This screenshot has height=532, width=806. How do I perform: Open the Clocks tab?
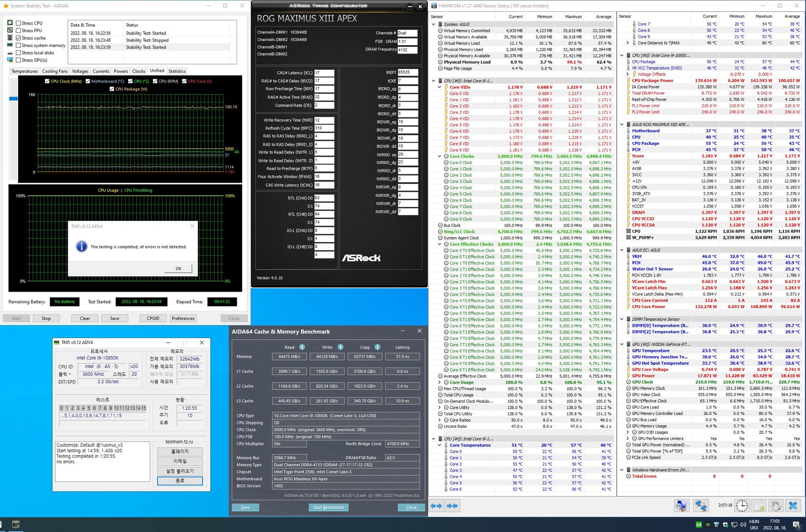[x=139, y=71]
